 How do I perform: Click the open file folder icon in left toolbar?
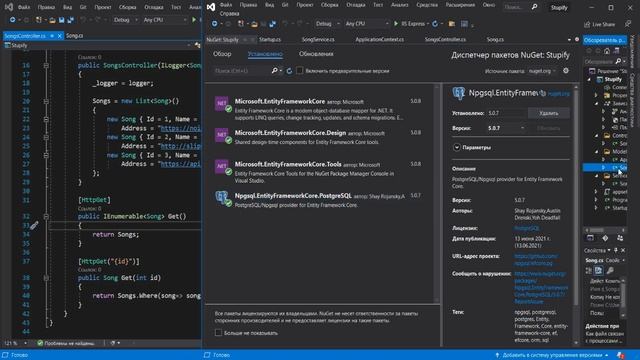(52, 20)
